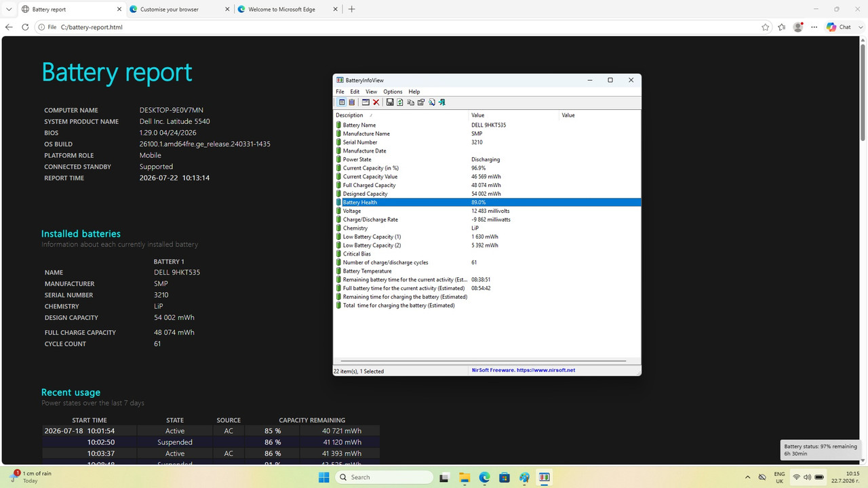Click the battery icon beside Battery Name row

pyautogui.click(x=339, y=125)
